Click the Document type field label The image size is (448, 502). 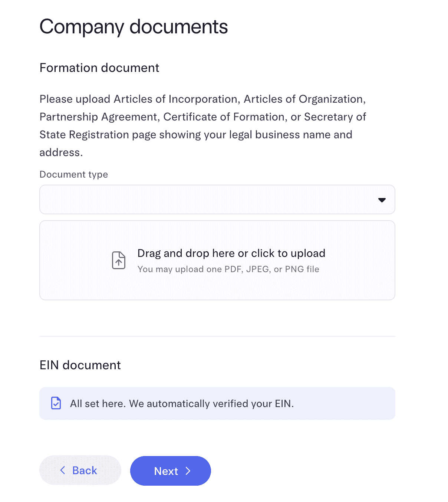point(74,174)
